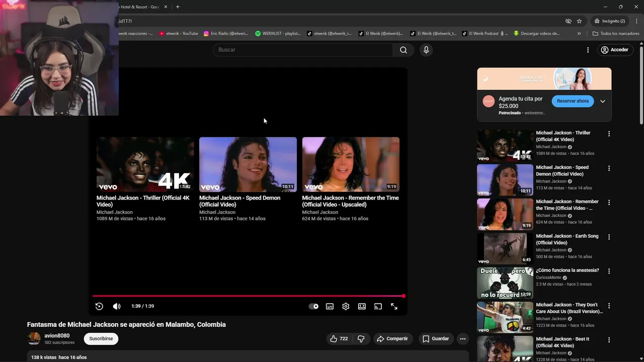The image size is (644, 362).
Task: Expand the sponsored ad chevron
Action: [603, 101]
